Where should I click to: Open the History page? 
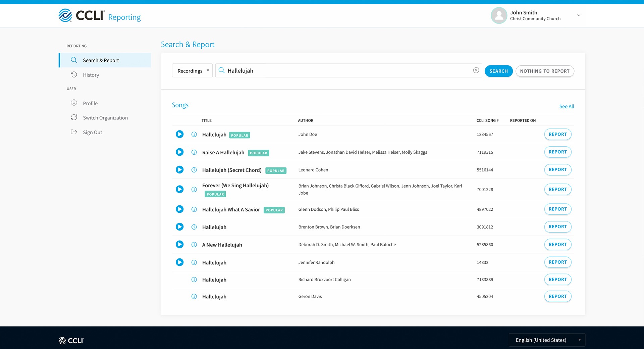(x=91, y=75)
